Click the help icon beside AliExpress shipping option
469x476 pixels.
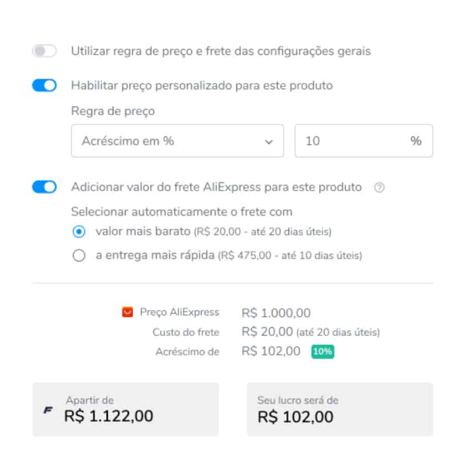tap(379, 187)
